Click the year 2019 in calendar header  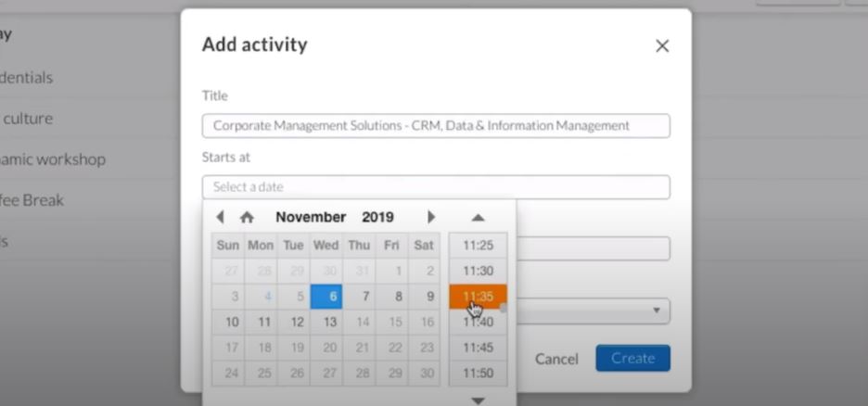click(377, 217)
